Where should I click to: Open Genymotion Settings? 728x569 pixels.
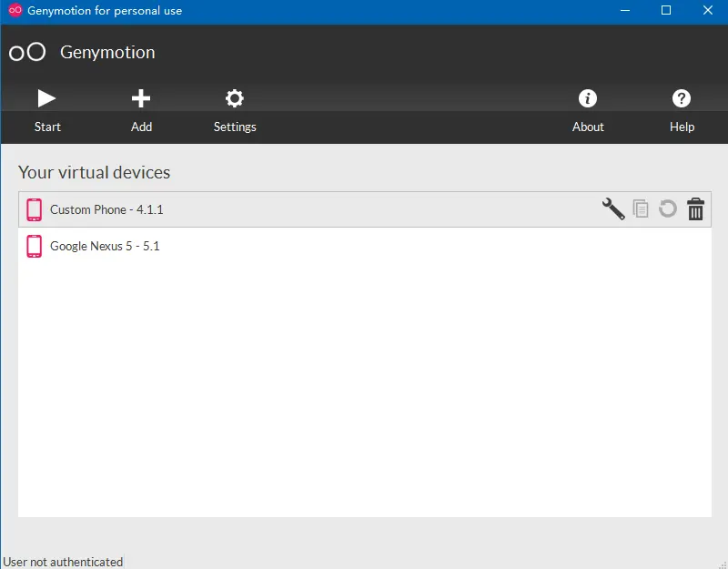point(235,110)
